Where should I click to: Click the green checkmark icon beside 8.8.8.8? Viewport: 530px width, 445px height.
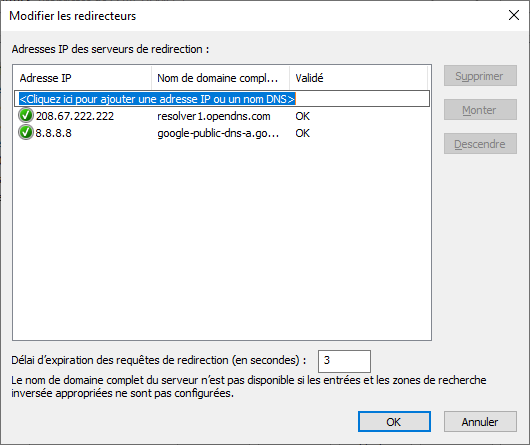[x=26, y=132]
